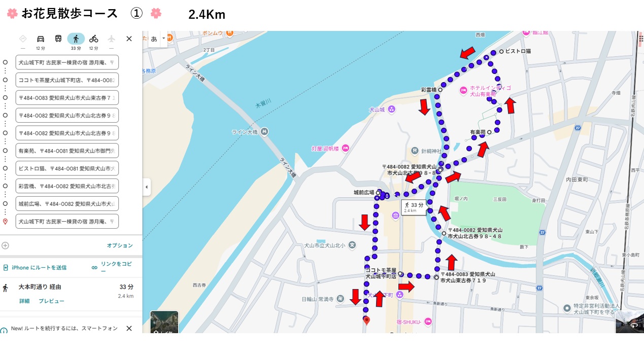Select the driving travel mode icon
The image size is (644, 358).
point(41,39)
